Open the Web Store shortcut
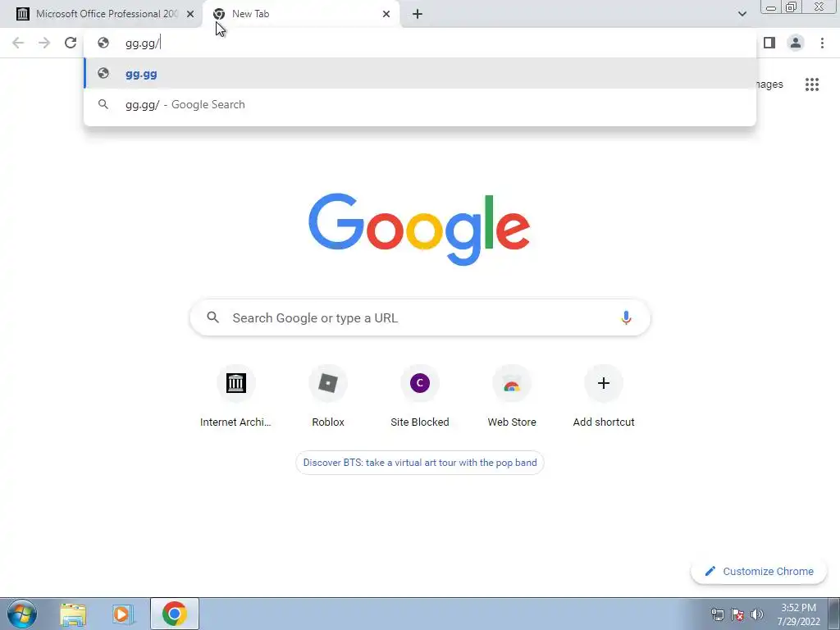Screen dimensions: 840x630 [512, 396]
